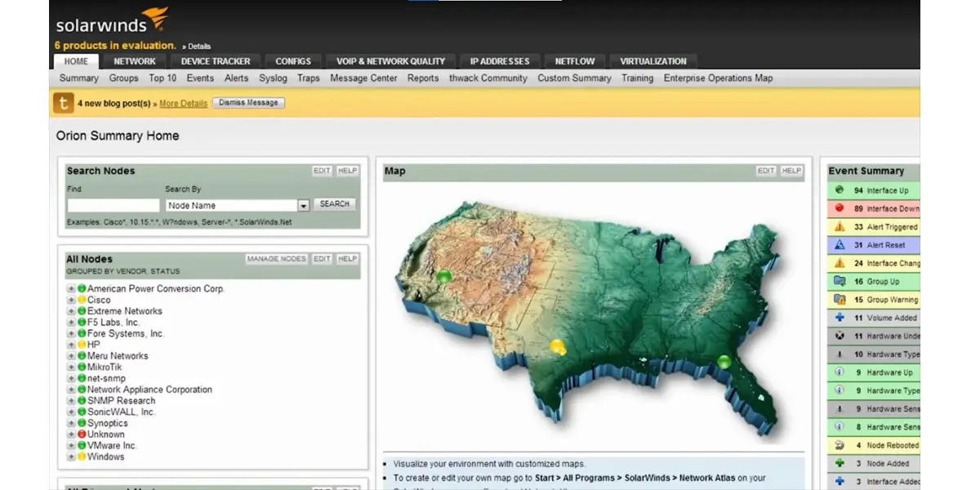Expand the Meru Networks group
This screenshot has width=980, height=490.
(x=71, y=356)
